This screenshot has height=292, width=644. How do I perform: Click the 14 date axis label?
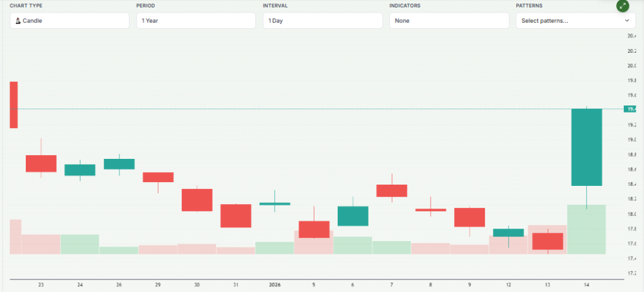tap(587, 284)
